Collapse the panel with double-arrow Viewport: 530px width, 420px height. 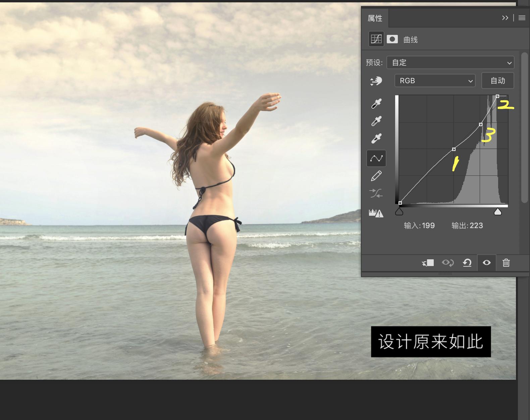point(505,18)
